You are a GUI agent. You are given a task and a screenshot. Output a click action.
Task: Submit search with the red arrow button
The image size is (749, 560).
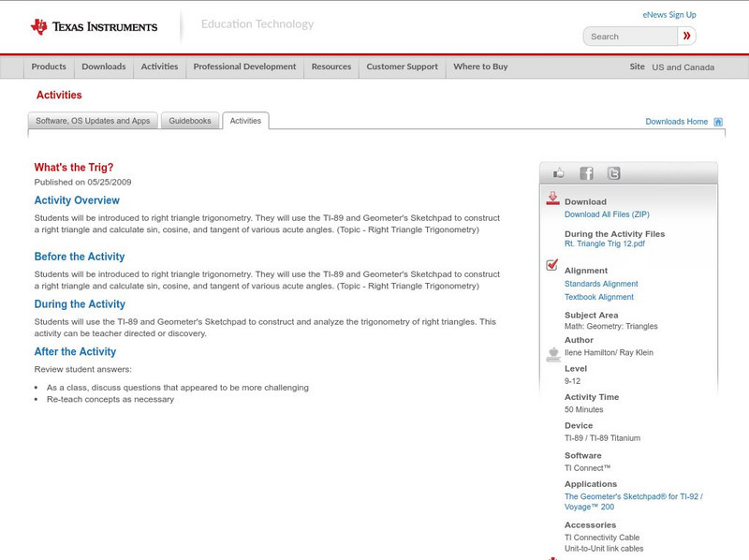click(x=687, y=37)
